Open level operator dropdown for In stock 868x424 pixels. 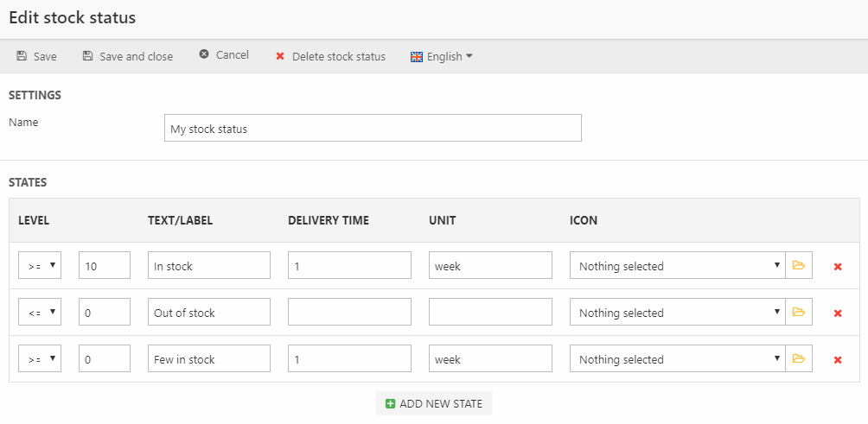(40, 266)
